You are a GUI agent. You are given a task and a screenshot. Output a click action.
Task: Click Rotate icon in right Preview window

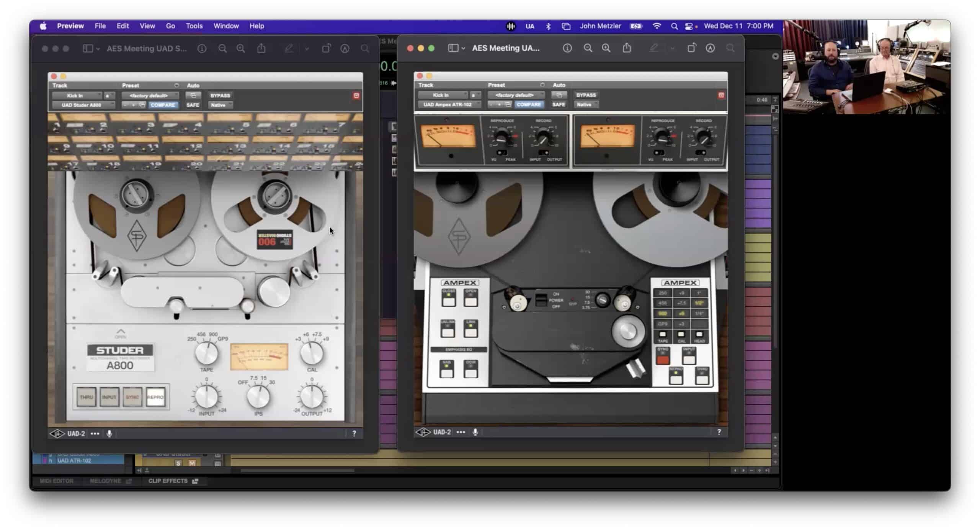691,48
